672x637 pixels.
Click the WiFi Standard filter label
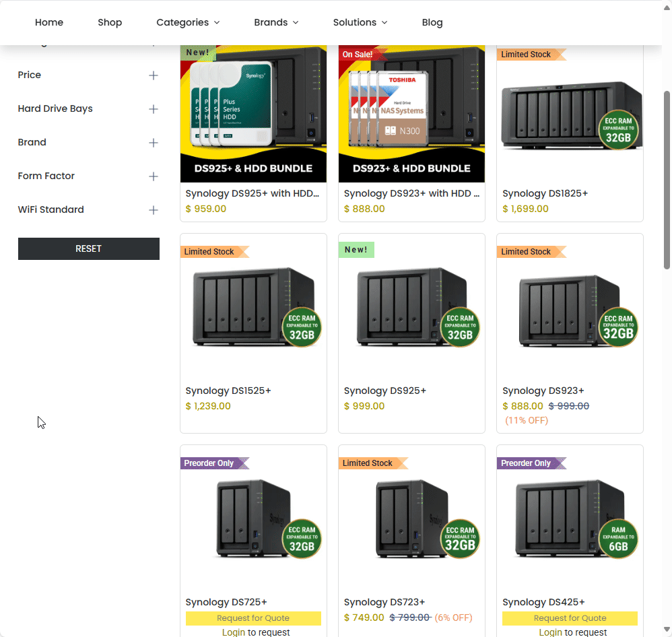click(51, 209)
